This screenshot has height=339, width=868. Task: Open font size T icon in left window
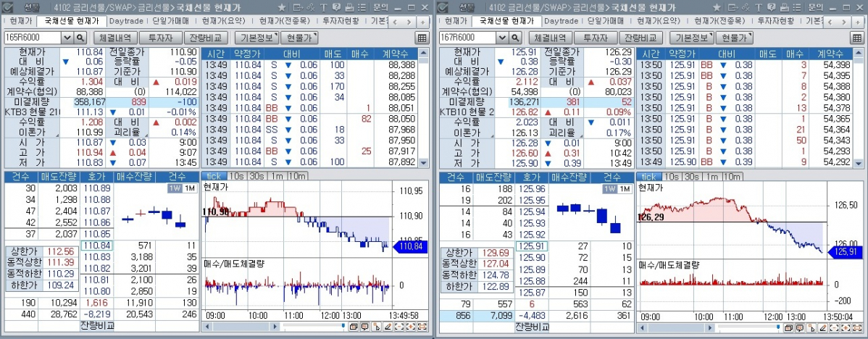click(324, 8)
